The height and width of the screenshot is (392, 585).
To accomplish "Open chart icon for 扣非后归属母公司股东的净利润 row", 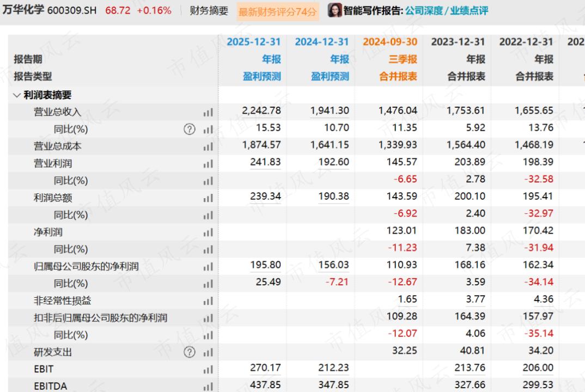I will [x=208, y=318].
